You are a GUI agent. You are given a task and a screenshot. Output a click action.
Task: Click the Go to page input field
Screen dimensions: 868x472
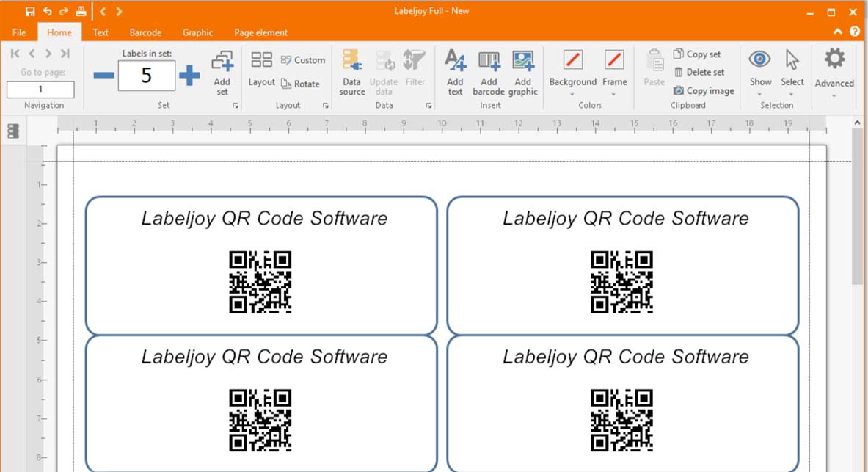(x=40, y=90)
